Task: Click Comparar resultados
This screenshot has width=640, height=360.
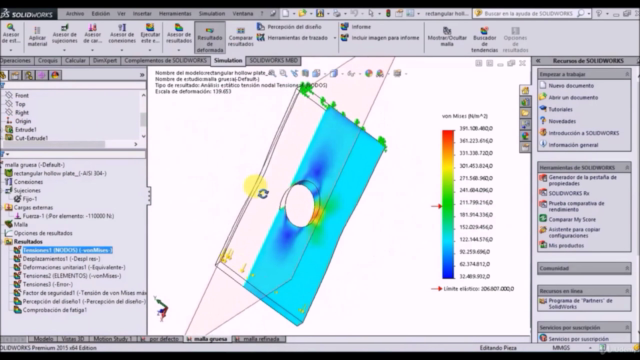Action: (x=241, y=37)
